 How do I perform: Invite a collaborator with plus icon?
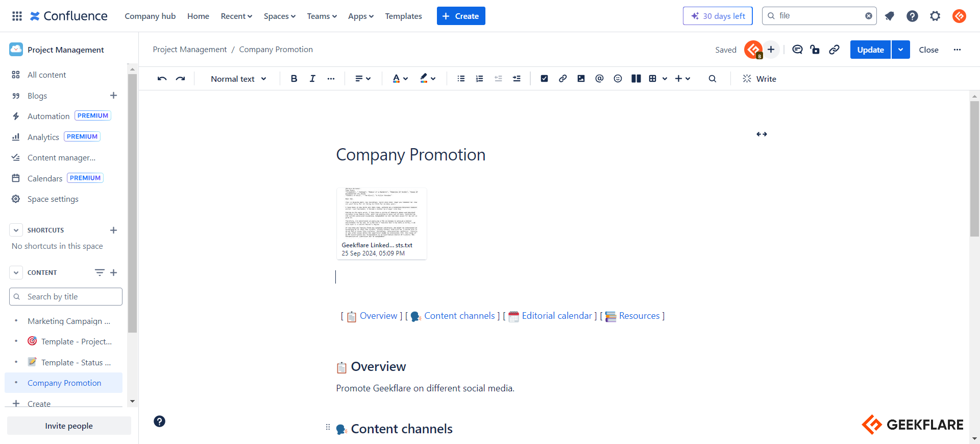[771, 50]
